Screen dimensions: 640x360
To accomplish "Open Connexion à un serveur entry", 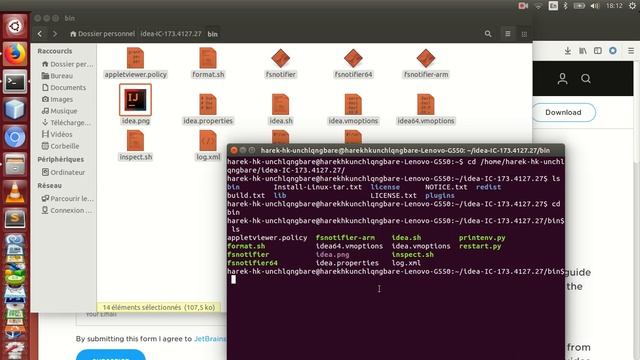I will coord(67,211).
